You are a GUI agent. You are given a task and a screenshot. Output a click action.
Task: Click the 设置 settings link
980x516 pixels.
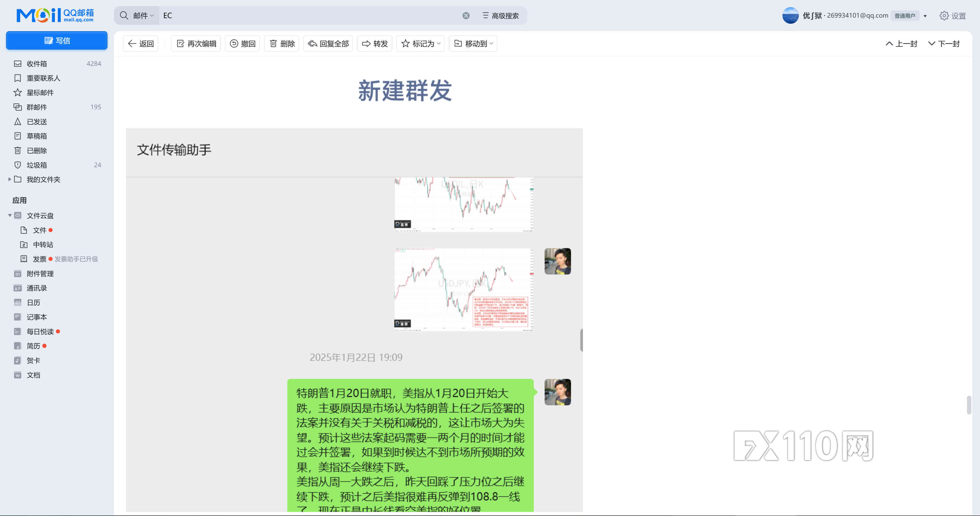[959, 16]
